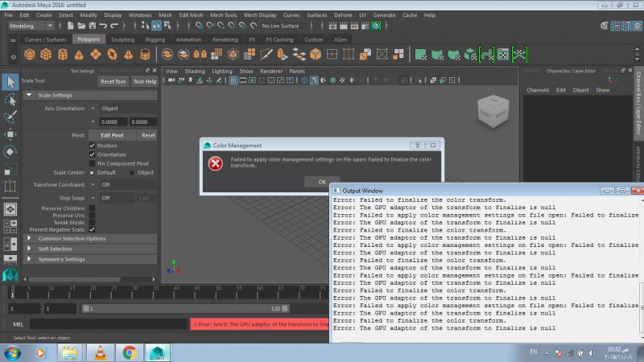644x362 pixels.
Task: Select Default scale center radio
Action: point(92,173)
